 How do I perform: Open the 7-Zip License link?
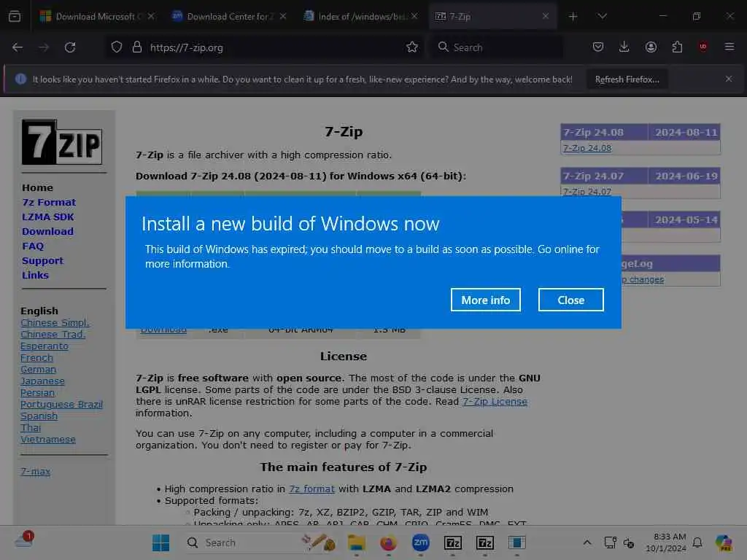[x=495, y=402]
